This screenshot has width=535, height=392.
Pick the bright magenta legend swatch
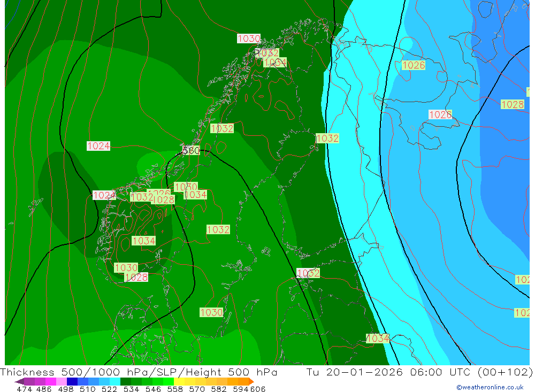coord(51,381)
